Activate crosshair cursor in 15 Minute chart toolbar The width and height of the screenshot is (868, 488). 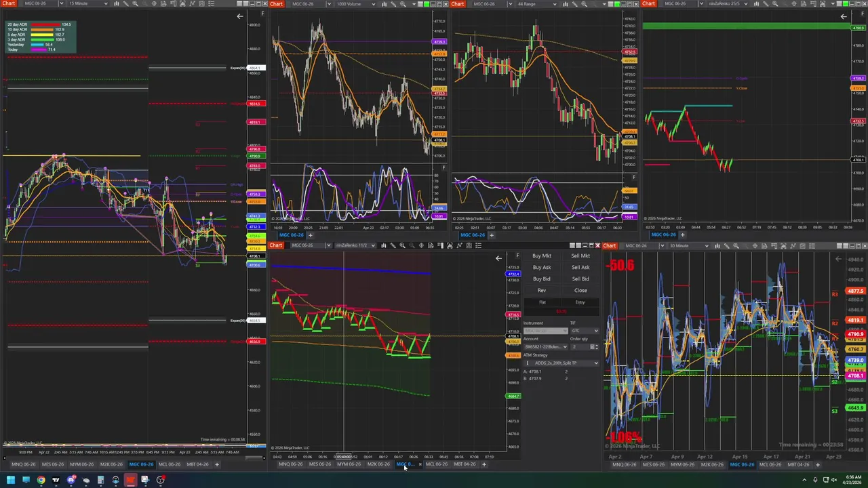pos(154,3)
